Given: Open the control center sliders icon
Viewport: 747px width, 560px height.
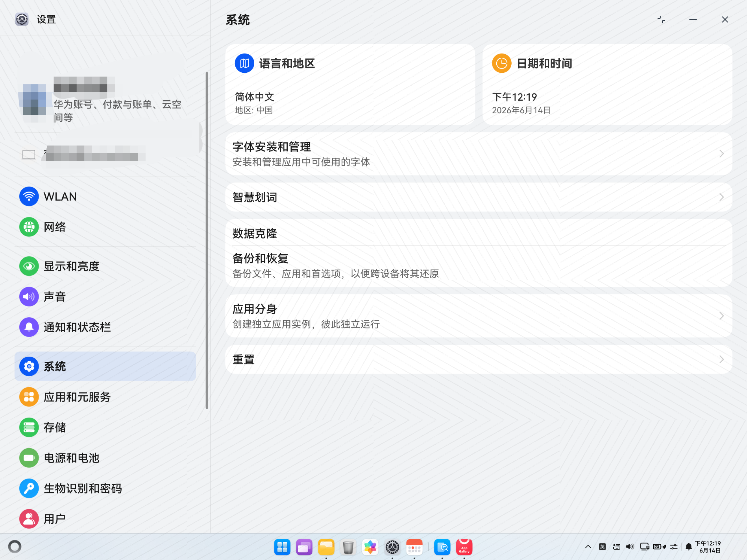Looking at the screenshot, I should [674, 547].
